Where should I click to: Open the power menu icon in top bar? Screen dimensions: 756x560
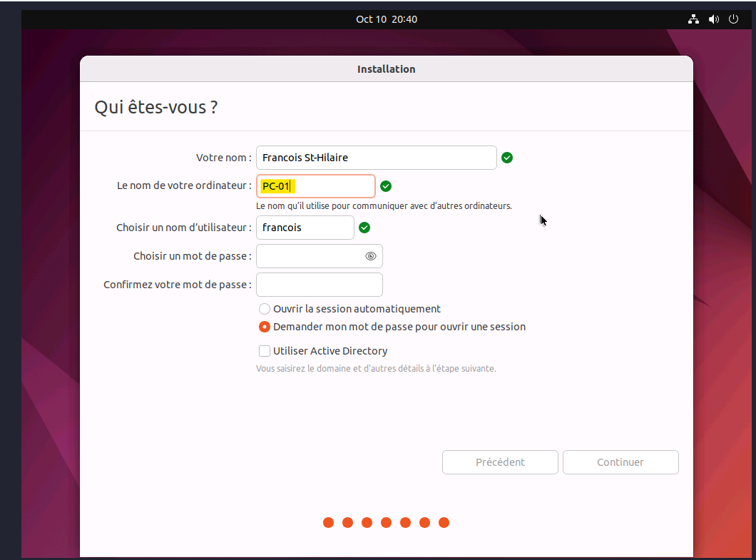click(x=732, y=19)
